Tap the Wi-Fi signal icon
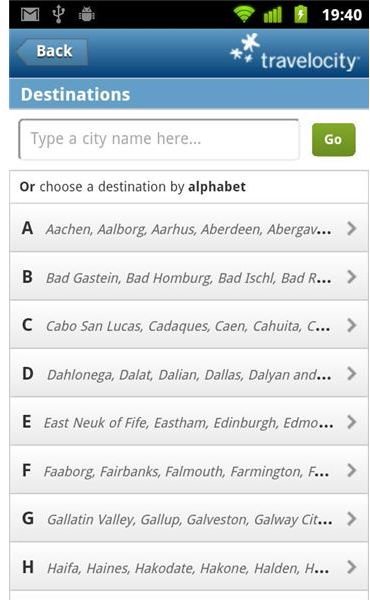The image size is (370, 600). pos(244,15)
